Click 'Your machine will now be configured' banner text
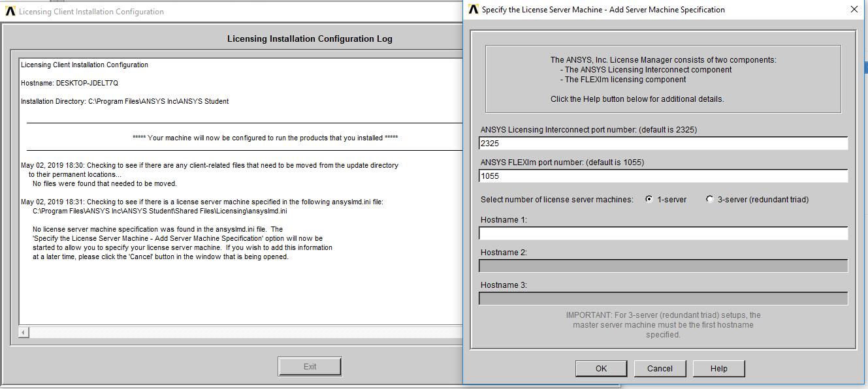 point(265,138)
